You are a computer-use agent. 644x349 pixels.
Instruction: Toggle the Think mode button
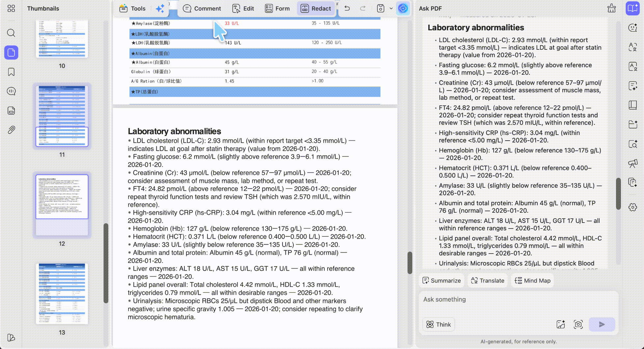[x=439, y=324]
